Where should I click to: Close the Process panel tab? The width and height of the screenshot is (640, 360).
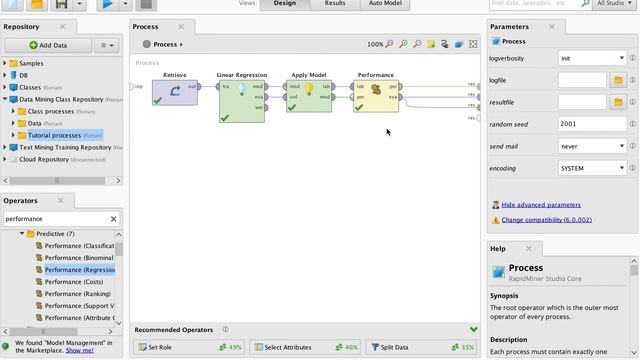(181, 27)
